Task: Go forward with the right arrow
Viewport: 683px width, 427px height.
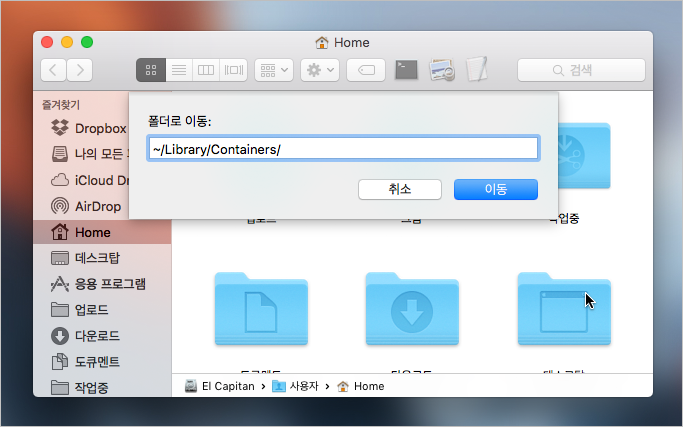Action: click(80, 70)
